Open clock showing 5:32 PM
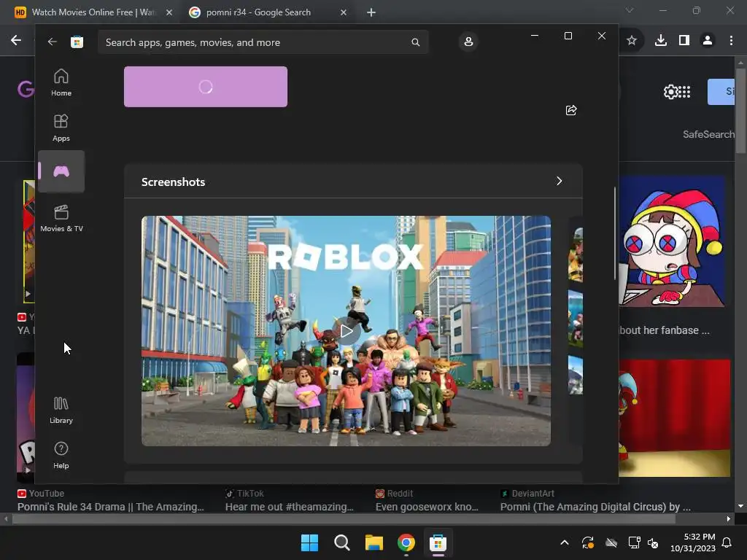The image size is (747, 560). tap(693, 542)
